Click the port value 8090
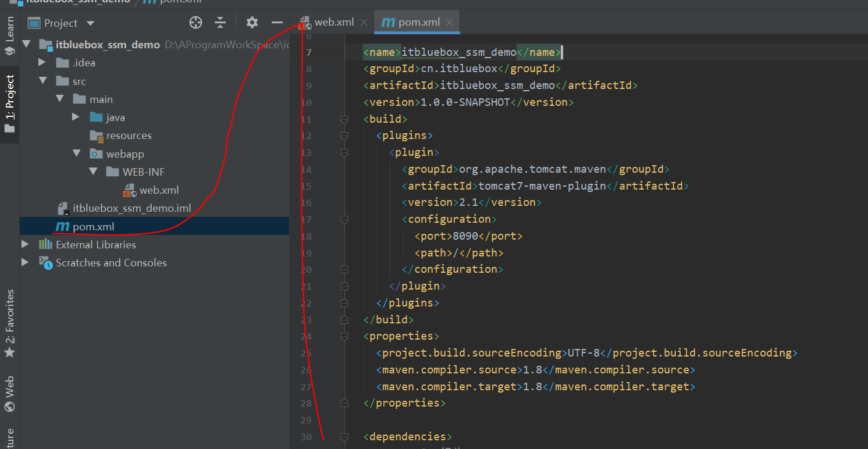The width and height of the screenshot is (868, 449). click(465, 236)
